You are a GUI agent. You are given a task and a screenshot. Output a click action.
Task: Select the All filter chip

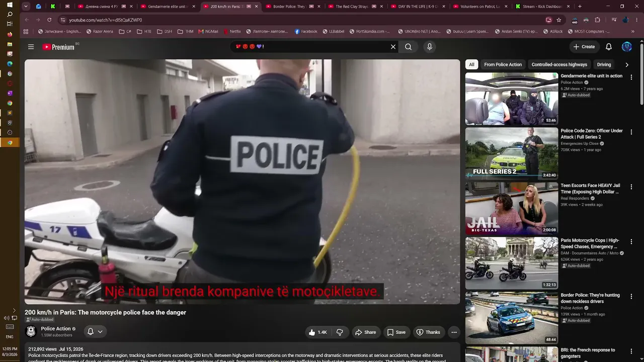471,64
